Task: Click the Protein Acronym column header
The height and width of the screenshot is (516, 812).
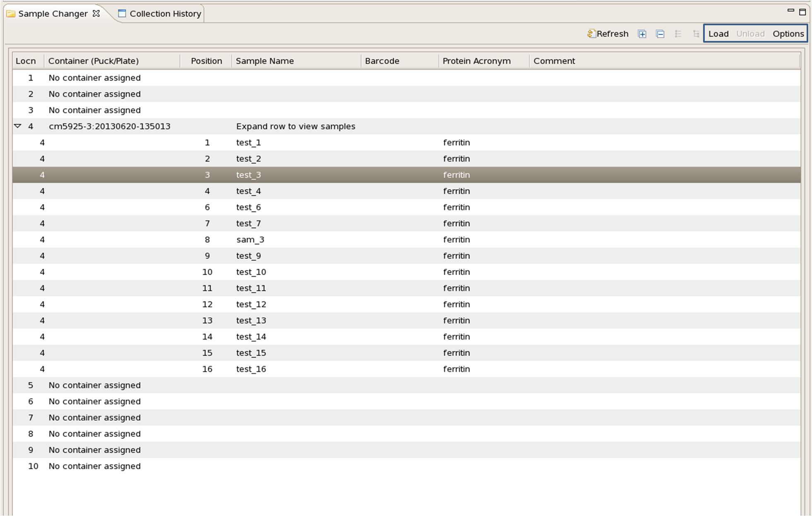Action: tap(476, 61)
